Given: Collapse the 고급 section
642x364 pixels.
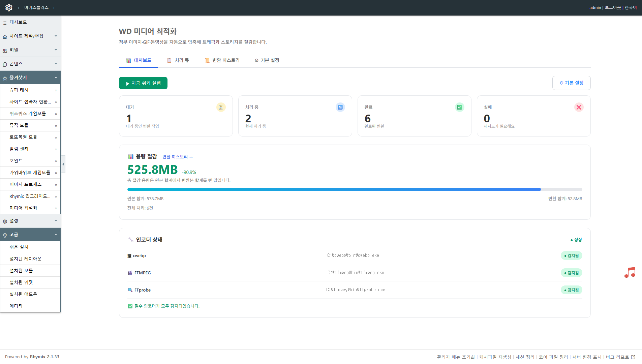Looking at the screenshot, I should pyautogui.click(x=30, y=235).
